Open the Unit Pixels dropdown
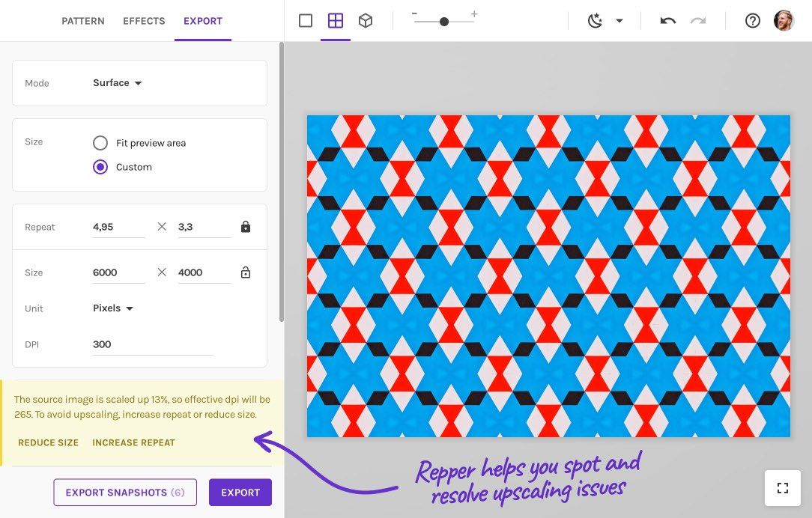812x518 pixels. (x=113, y=308)
